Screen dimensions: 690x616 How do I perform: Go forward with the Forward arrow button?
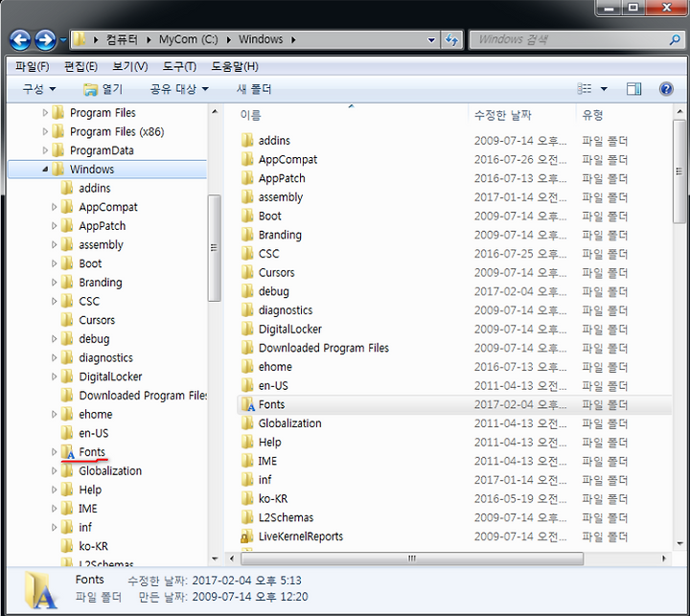pos(45,40)
